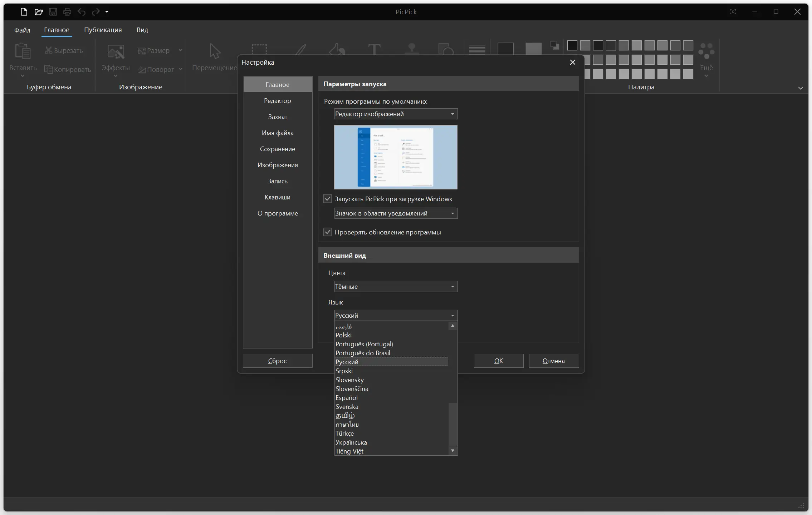Click the New file icon in title bar
The width and height of the screenshot is (812, 515).
point(24,12)
